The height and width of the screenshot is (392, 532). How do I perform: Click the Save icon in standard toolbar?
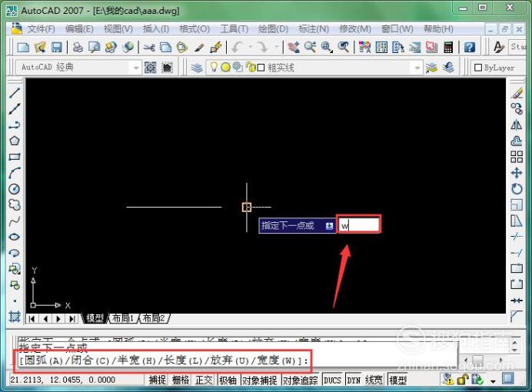click(56, 47)
